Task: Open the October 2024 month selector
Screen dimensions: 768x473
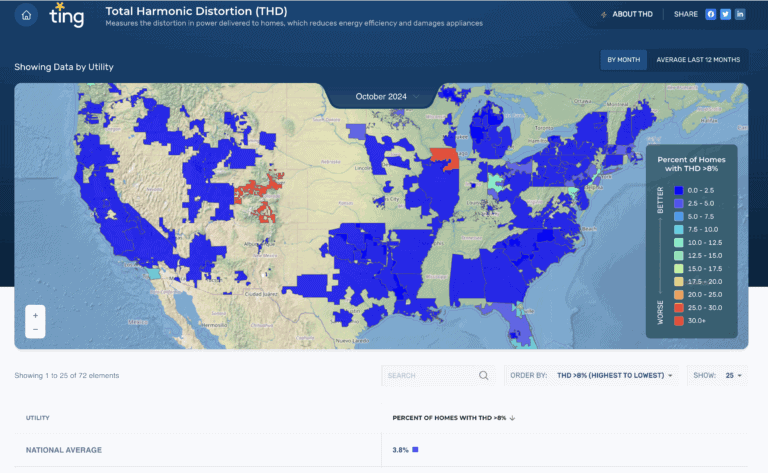Action: tap(387, 96)
